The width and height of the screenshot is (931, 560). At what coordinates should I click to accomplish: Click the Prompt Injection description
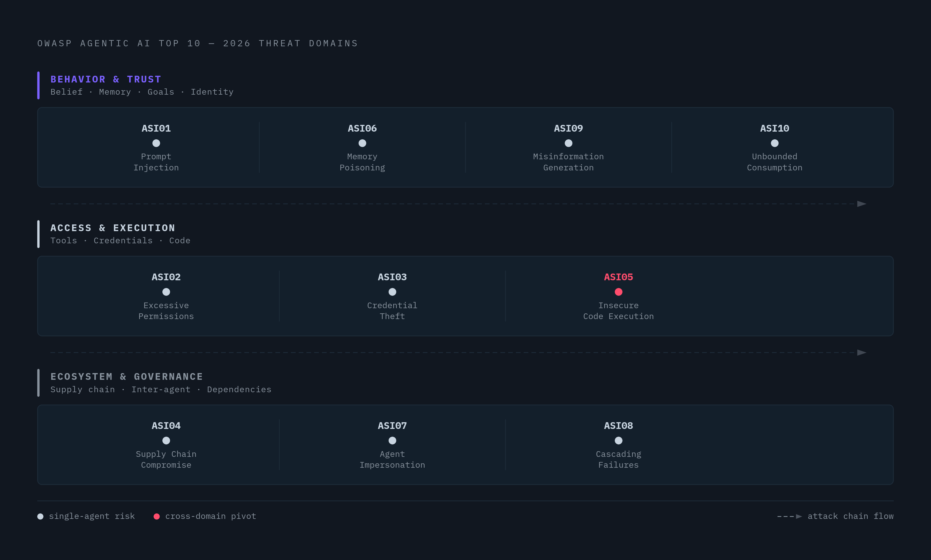(x=156, y=162)
